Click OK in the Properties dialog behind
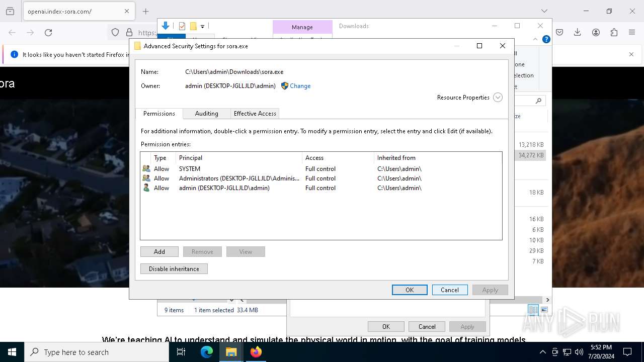 coord(386,327)
